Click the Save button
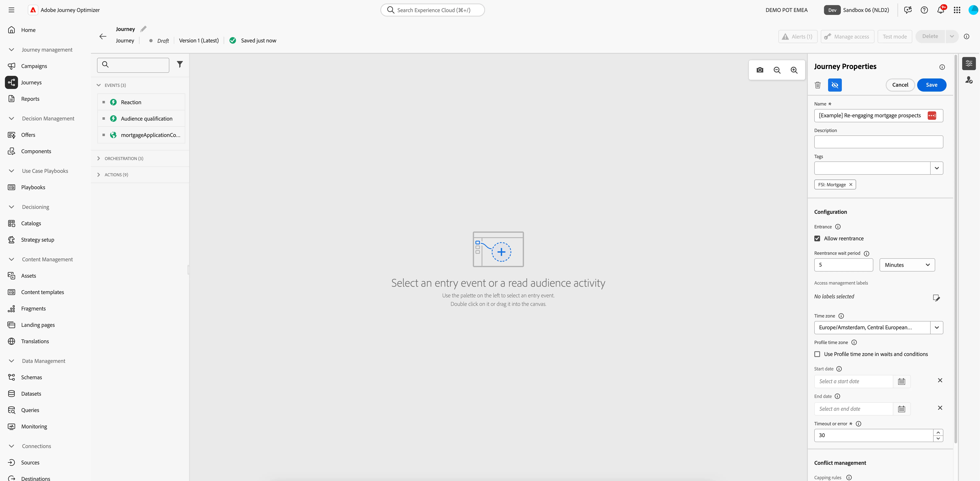The height and width of the screenshot is (481, 980). [x=931, y=85]
